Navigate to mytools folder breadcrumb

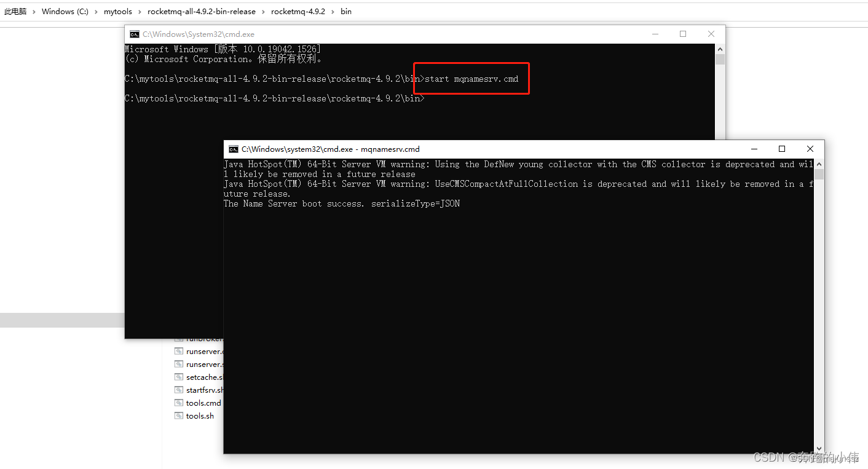118,12
